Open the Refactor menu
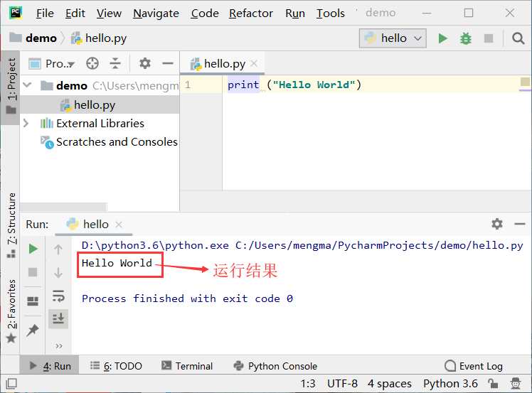This screenshot has width=532, height=393. click(x=251, y=14)
